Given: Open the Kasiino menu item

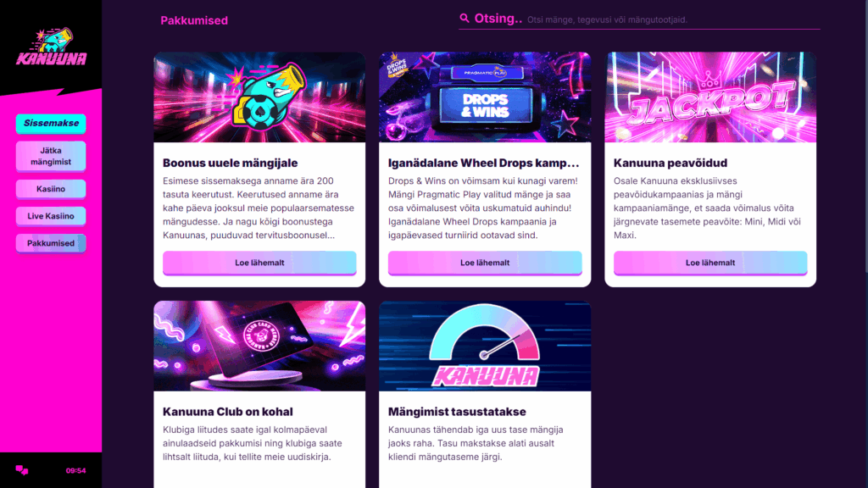Looking at the screenshot, I should click(x=51, y=189).
